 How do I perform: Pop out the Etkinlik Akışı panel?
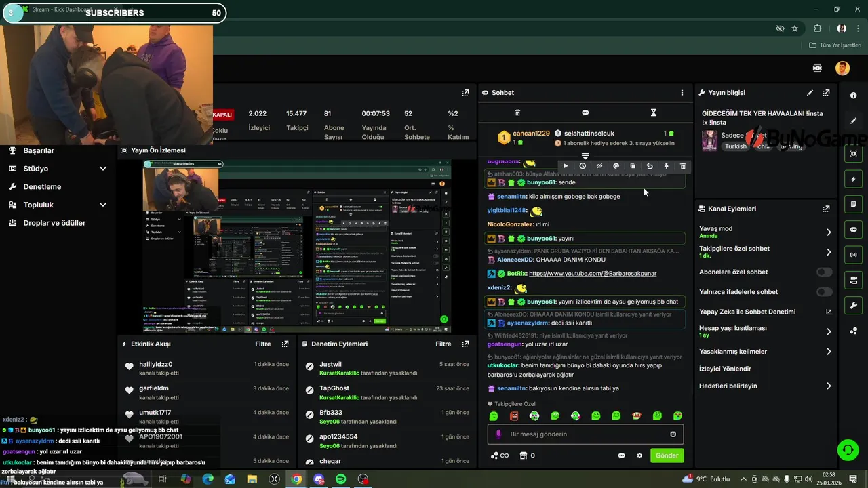pos(285,344)
